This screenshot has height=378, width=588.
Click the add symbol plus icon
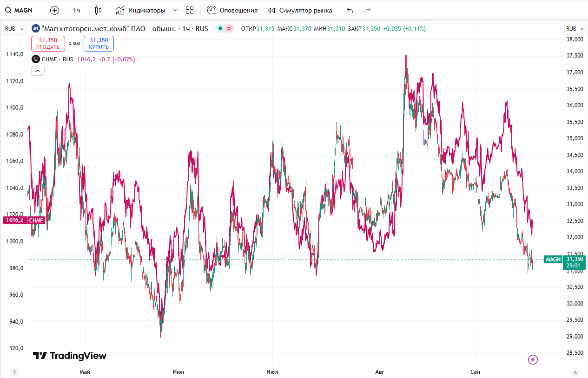[x=54, y=10]
